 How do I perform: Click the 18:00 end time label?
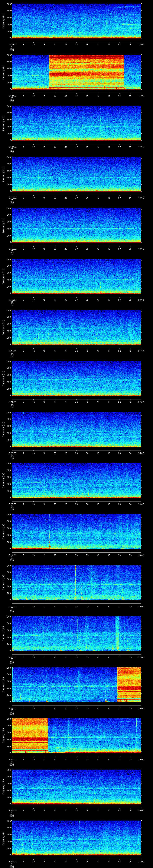[x=141, y=197]
